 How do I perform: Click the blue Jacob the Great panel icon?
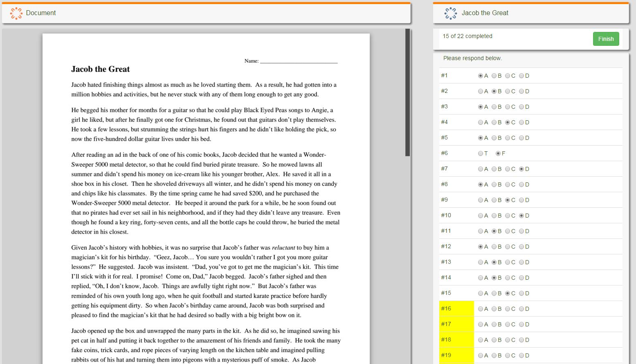(450, 13)
